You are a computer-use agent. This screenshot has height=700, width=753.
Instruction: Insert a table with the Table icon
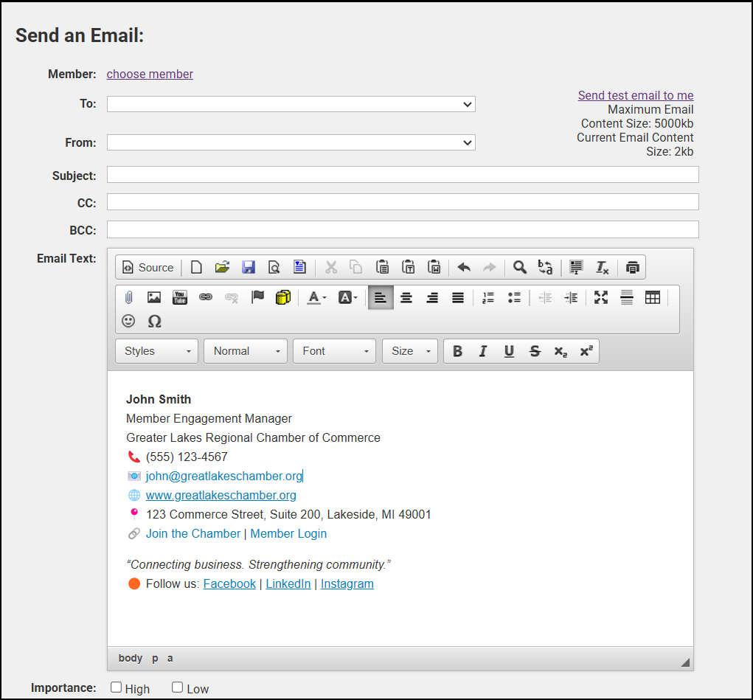click(x=653, y=297)
